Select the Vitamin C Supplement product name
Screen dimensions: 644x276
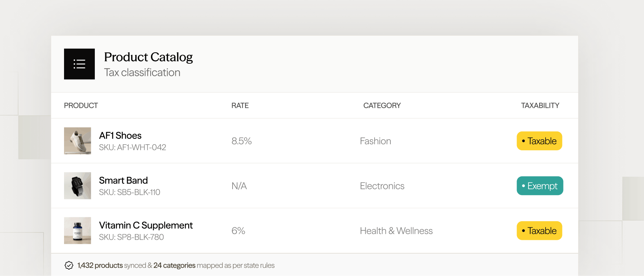tap(146, 226)
